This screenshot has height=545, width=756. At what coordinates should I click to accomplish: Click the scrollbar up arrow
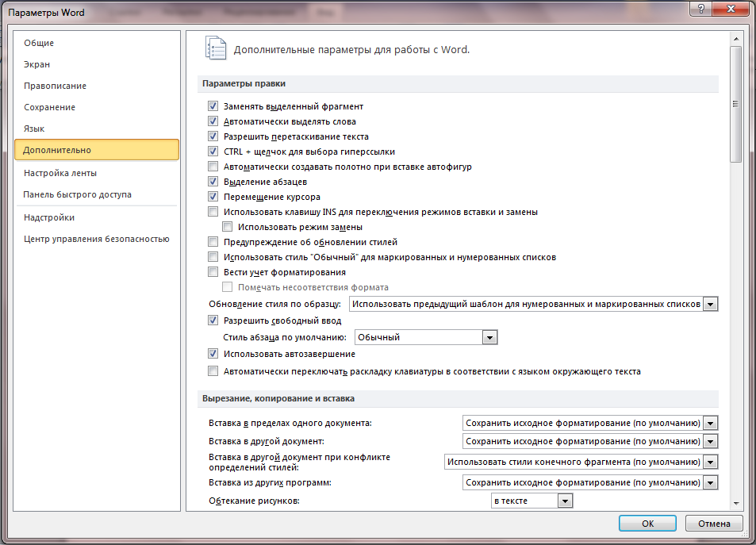tap(735, 39)
